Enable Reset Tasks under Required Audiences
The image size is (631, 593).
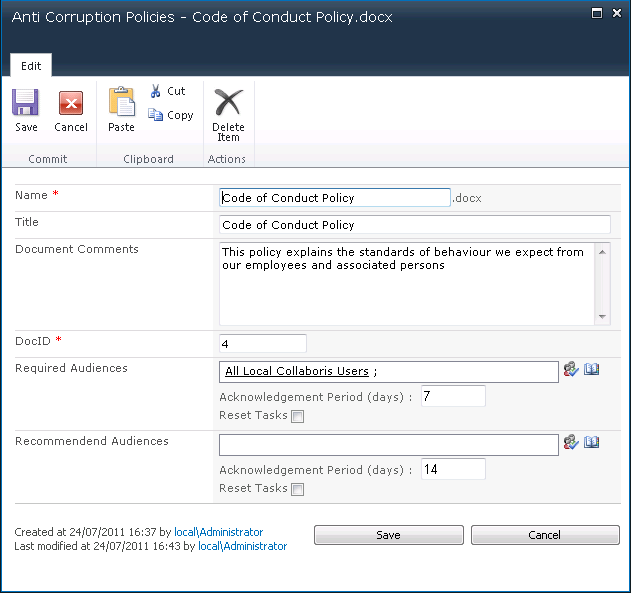pyautogui.click(x=297, y=417)
